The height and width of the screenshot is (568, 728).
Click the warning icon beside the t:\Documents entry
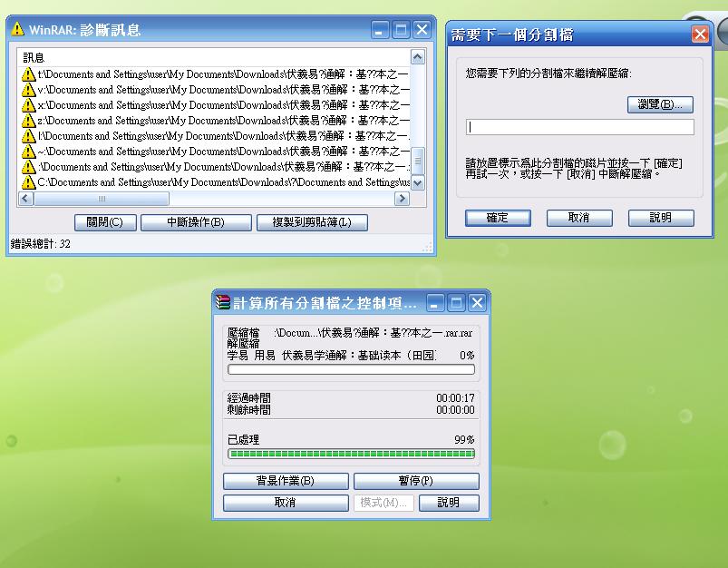coord(29,74)
